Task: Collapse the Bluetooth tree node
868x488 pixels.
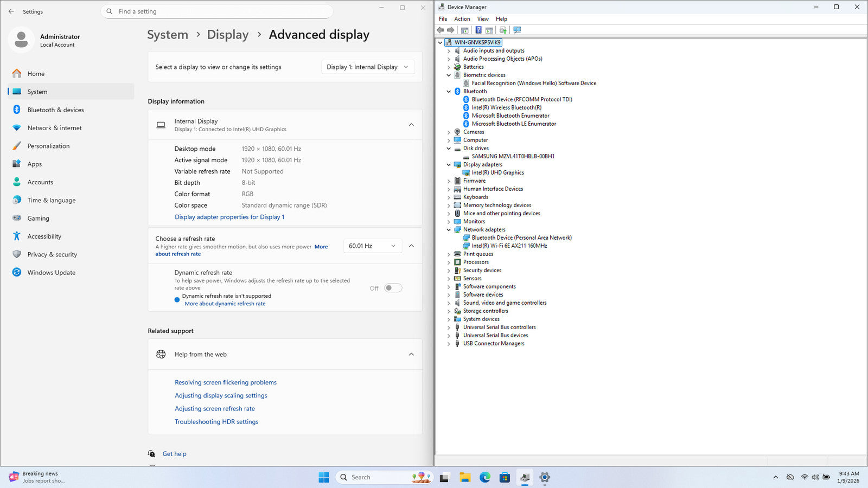Action: click(449, 92)
